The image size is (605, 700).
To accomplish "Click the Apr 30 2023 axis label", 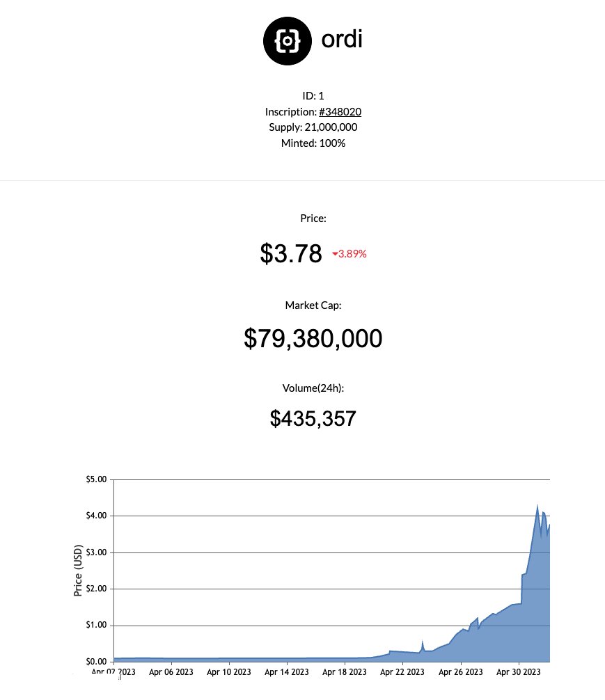I will pyautogui.click(x=518, y=672).
